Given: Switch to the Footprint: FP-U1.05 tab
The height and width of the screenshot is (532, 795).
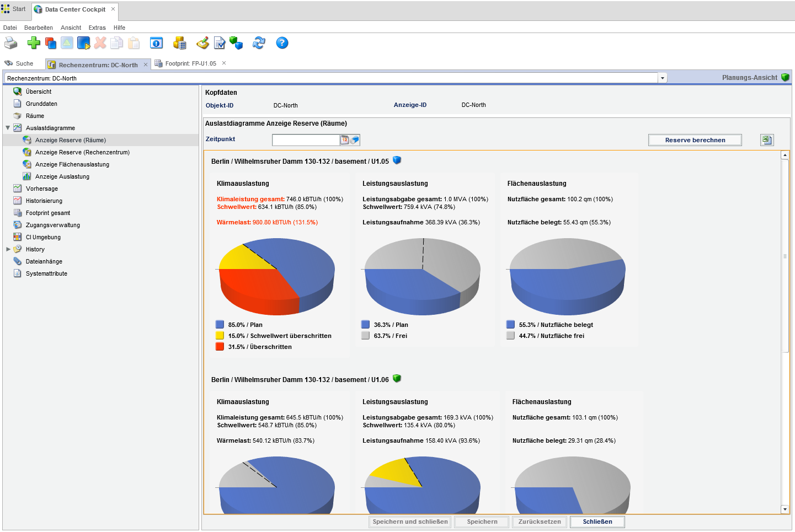Looking at the screenshot, I should point(190,63).
